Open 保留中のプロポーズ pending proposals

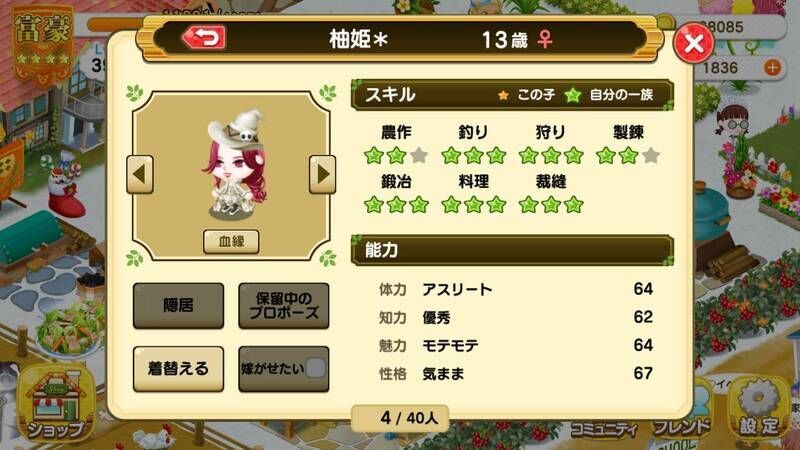[284, 306]
